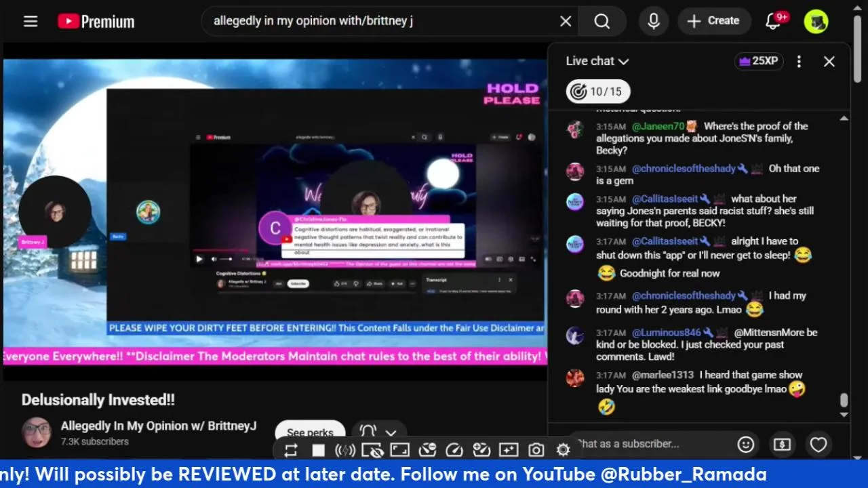Click the See perks button

pyautogui.click(x=310, y=432)
